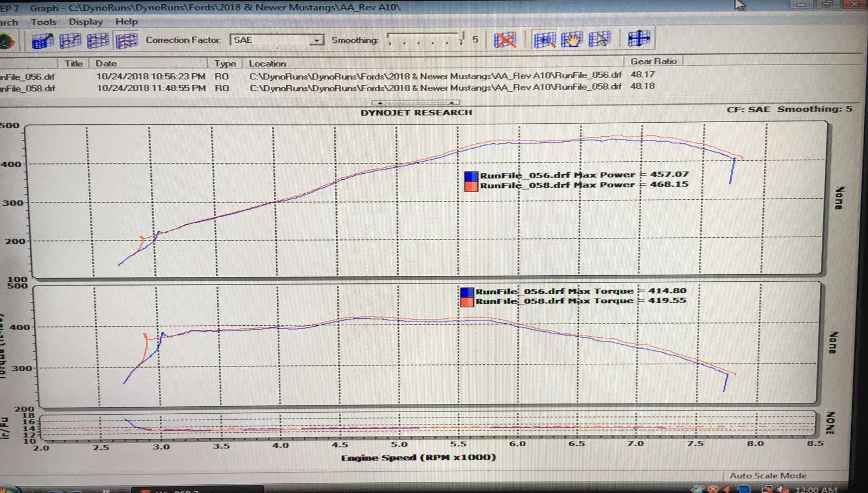This screenshot has width=868, height=493.
Task: Click the None right-axis label on torque graph
Action: (834, 342)
